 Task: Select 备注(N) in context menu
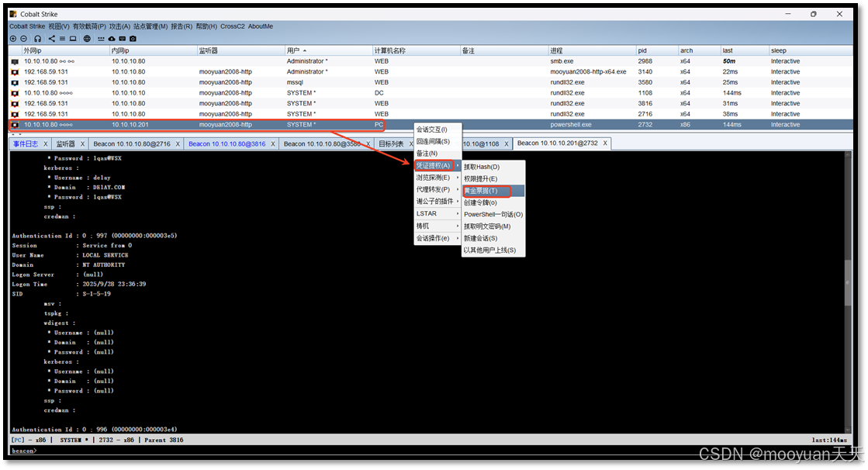437,154
